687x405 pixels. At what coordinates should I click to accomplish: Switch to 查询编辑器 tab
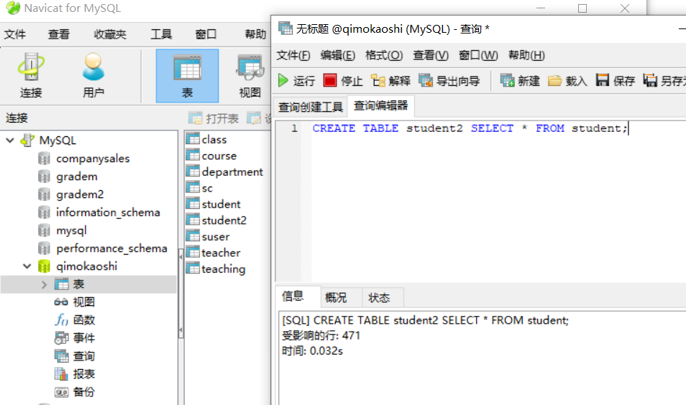click(x=381, y=106)
